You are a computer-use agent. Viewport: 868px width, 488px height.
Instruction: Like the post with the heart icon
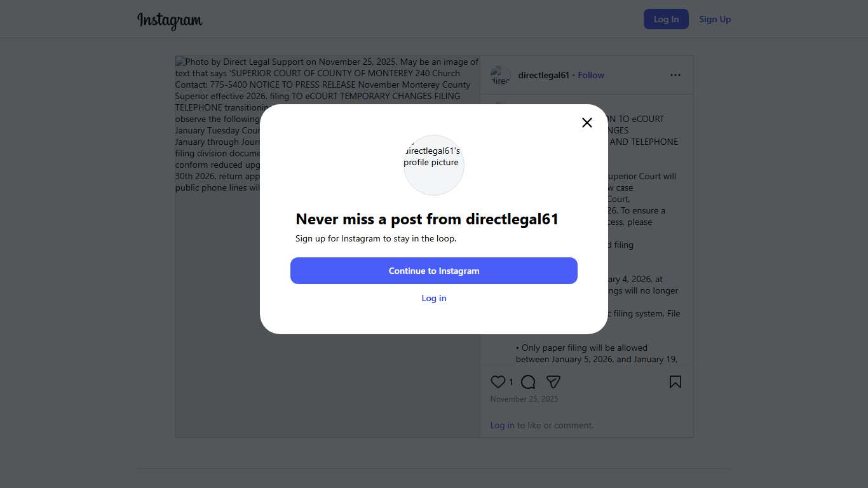coord(498,382)
